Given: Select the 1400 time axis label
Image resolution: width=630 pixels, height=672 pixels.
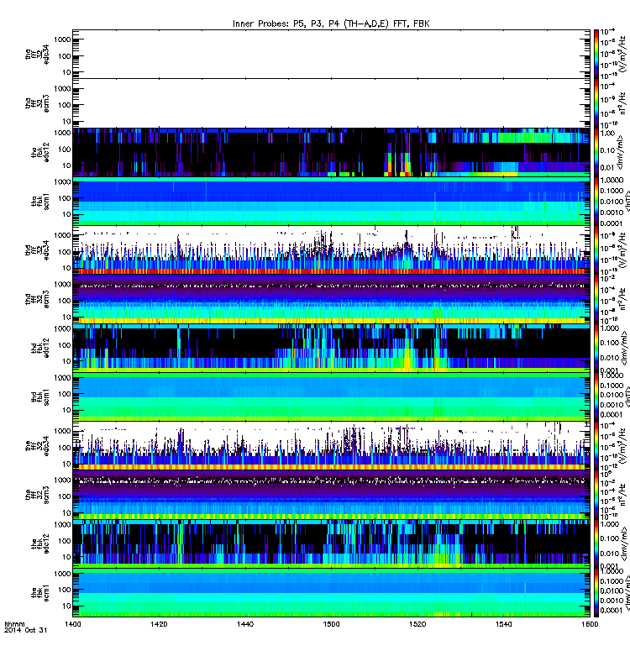Looking at the screenshot, I should pyautogui.click(x=73, y=624).
